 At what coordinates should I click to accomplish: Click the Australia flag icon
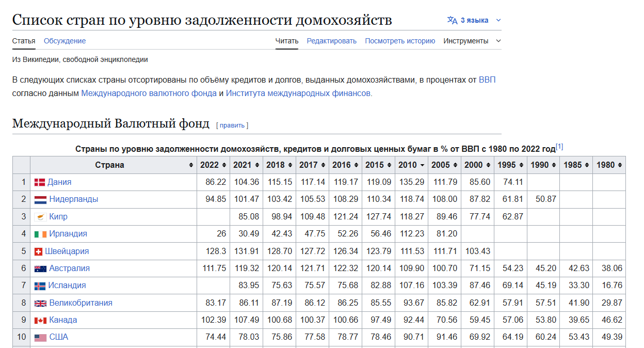tap(41, 268)
